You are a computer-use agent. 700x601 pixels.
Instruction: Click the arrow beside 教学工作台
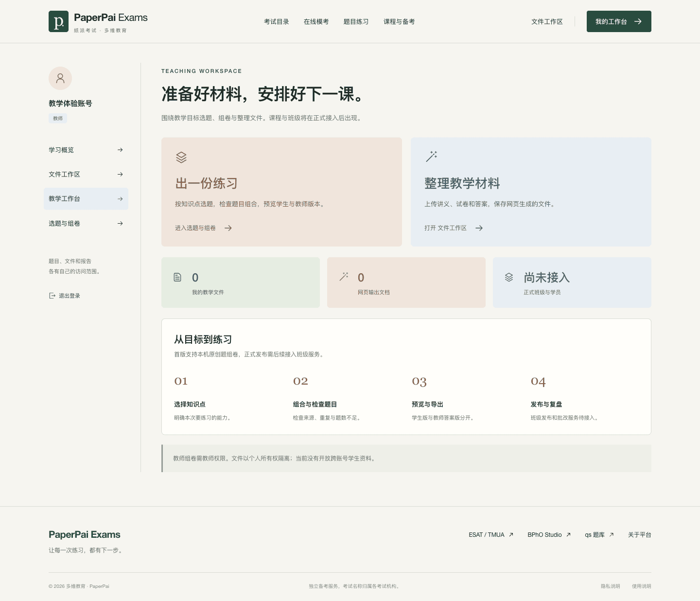120,199
